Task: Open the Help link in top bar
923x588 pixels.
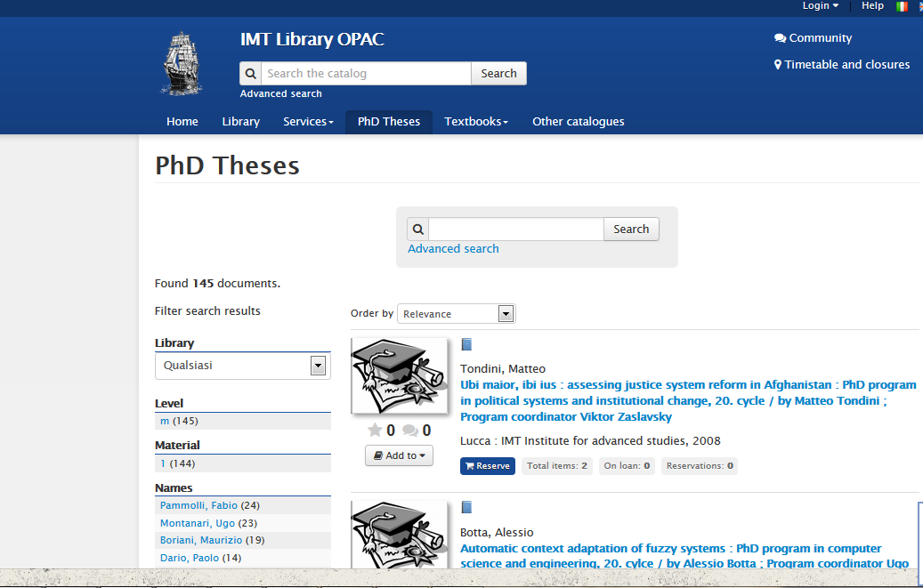Action: click(x=872, y=6)
